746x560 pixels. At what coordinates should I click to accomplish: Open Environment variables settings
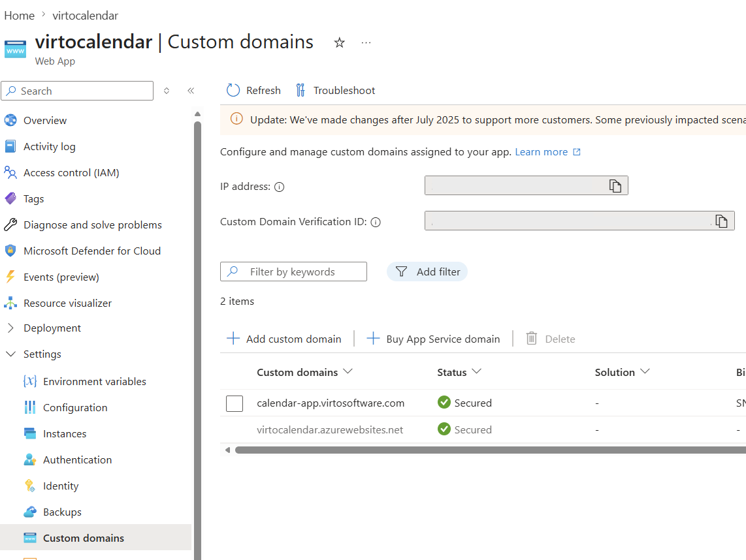pyautogui.click(x=95, y=381)
